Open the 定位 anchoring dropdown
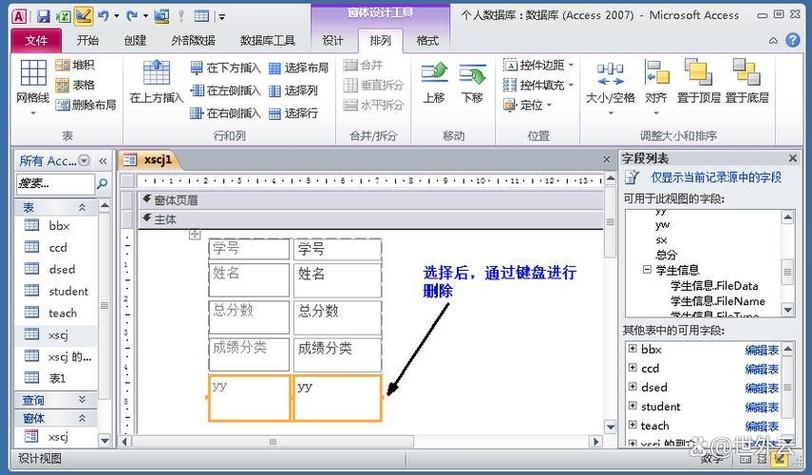The height and width of the screenshot is (475, 812). (x=529, y=105)
